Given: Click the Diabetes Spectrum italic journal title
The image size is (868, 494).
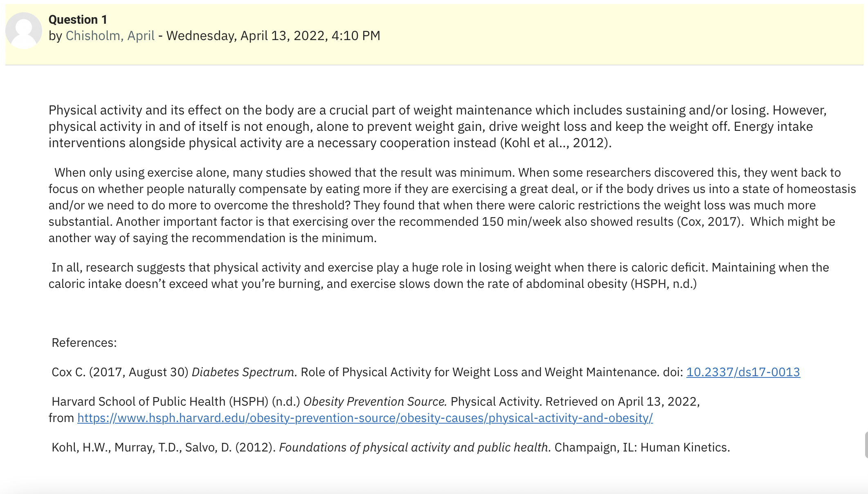Looking at the screenshot, I should pyautogui.click(x=244, y=372).
